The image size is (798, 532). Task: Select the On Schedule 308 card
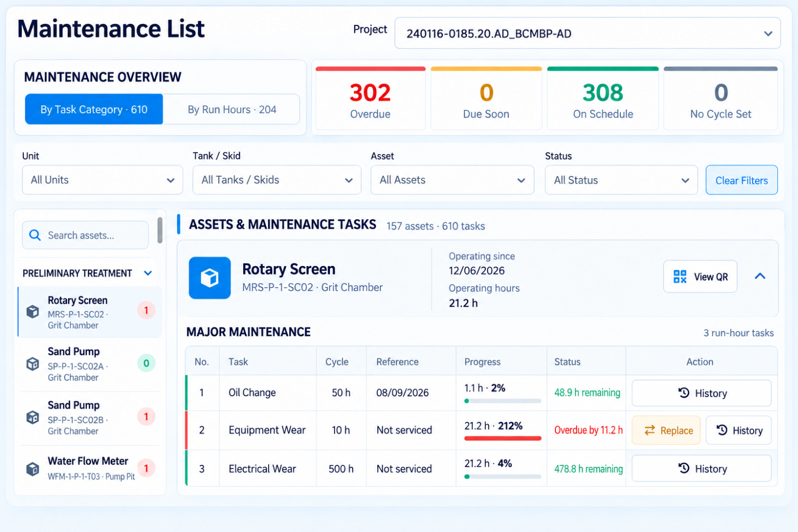(603, 98)
